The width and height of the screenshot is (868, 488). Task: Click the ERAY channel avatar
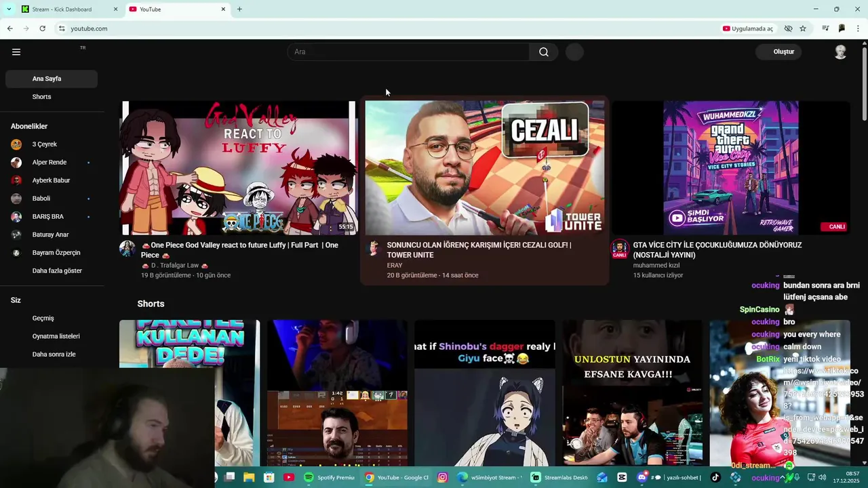[x=373, y=248]
